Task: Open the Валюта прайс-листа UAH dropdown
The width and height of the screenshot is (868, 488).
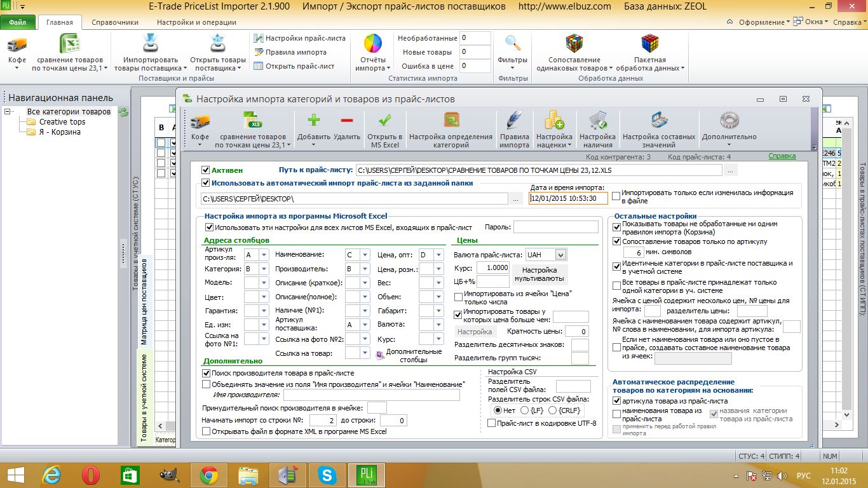Action: pyautogui.click(x=560, y=255)
